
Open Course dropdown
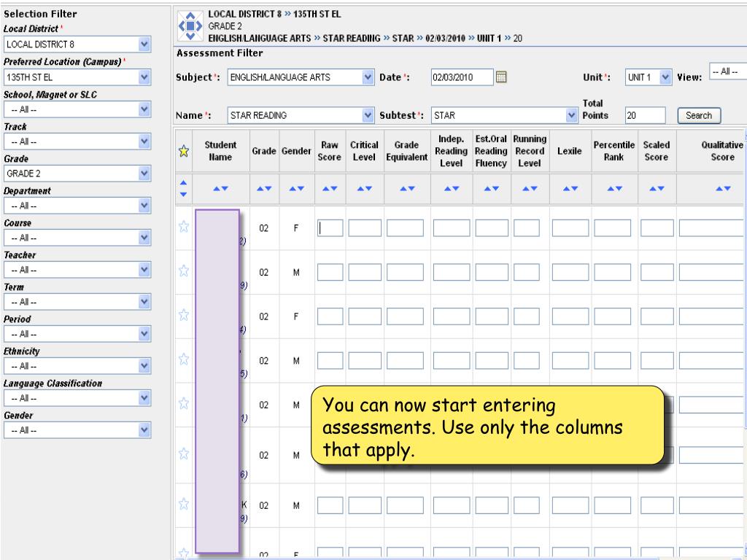[x=77, y=238]
